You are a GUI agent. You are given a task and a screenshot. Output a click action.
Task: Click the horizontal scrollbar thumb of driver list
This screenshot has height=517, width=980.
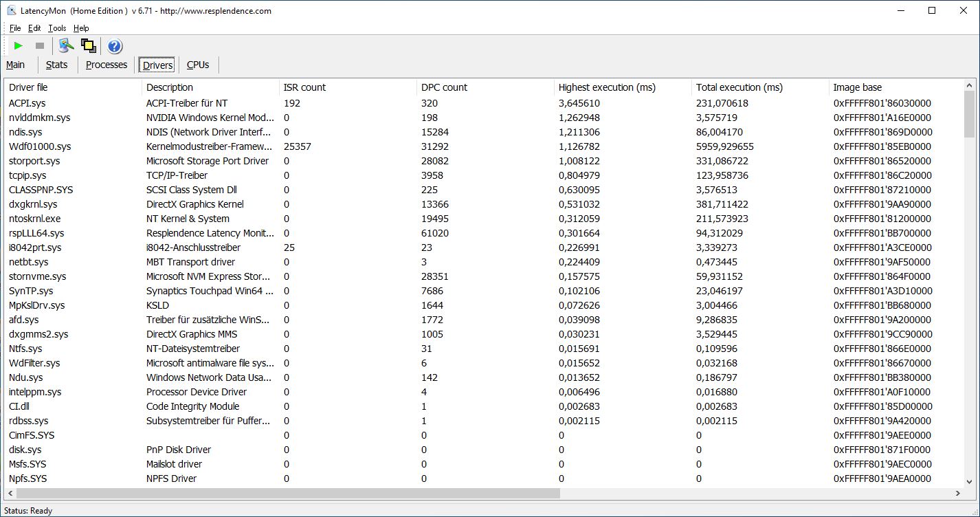click(289, 493)
